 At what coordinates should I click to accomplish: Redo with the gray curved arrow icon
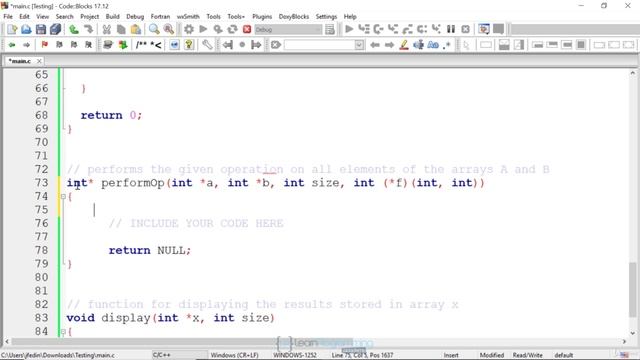pos(88,29)
